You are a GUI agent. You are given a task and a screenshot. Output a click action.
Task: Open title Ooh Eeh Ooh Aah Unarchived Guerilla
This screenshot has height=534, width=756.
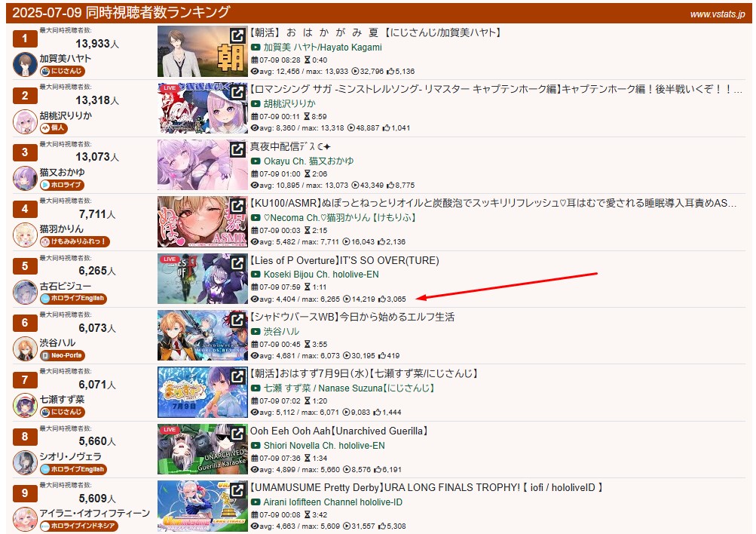(x=339, y=431)
